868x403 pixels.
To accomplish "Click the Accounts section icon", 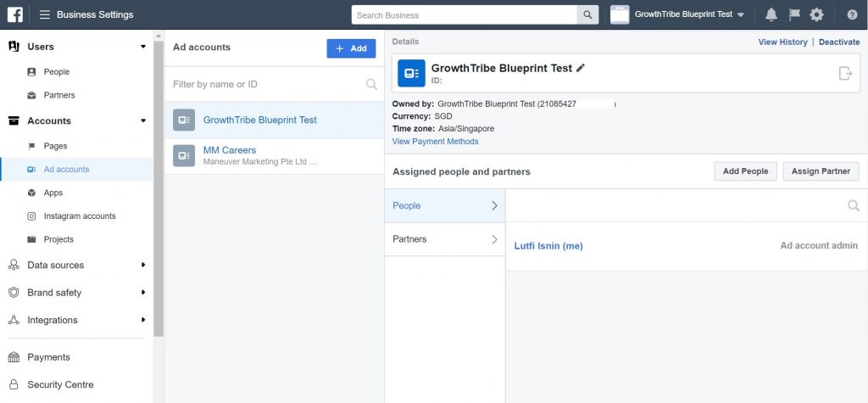I will [x=14, y=120].
